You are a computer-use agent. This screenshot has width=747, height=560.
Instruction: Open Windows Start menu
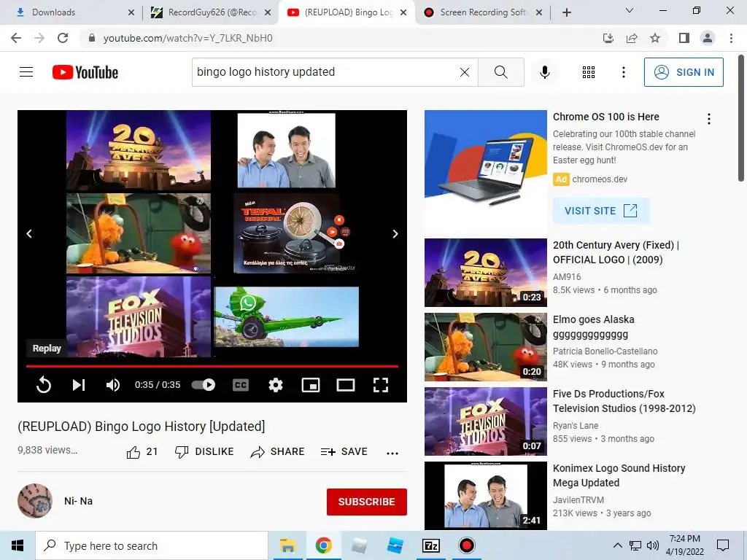pos(18,545)
